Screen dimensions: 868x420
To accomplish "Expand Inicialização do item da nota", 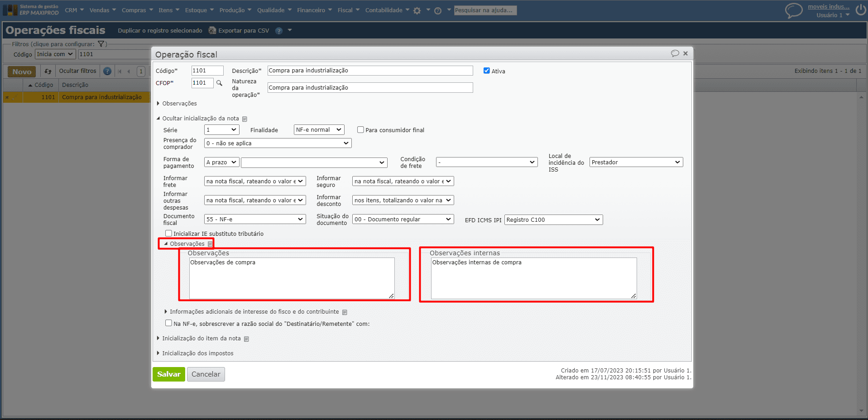I will 201,339.
